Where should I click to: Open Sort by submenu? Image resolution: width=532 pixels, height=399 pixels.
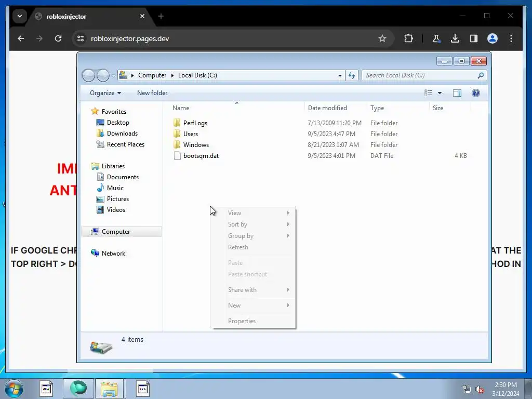click(253, 224)
